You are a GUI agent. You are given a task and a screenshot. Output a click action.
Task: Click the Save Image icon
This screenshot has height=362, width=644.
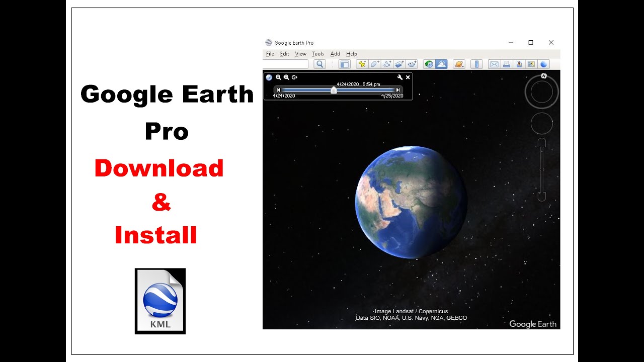[x=519, y=64]
